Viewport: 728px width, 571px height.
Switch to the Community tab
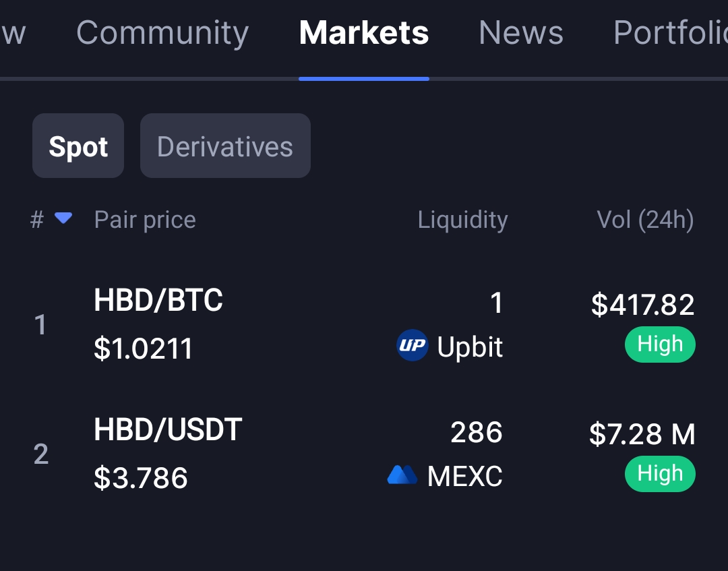click(x=162, y=32)
